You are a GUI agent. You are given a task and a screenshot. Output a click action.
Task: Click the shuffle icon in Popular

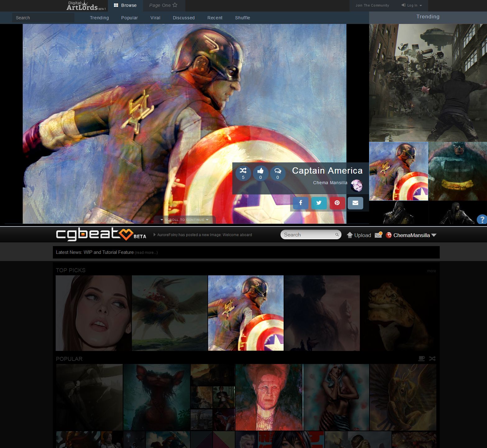[x=432, y=358]
